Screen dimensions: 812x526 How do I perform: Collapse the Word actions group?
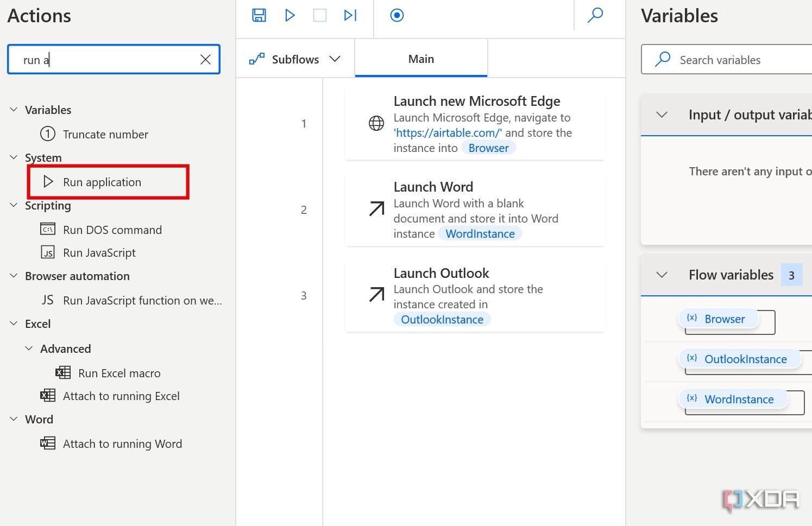(14, 419)
